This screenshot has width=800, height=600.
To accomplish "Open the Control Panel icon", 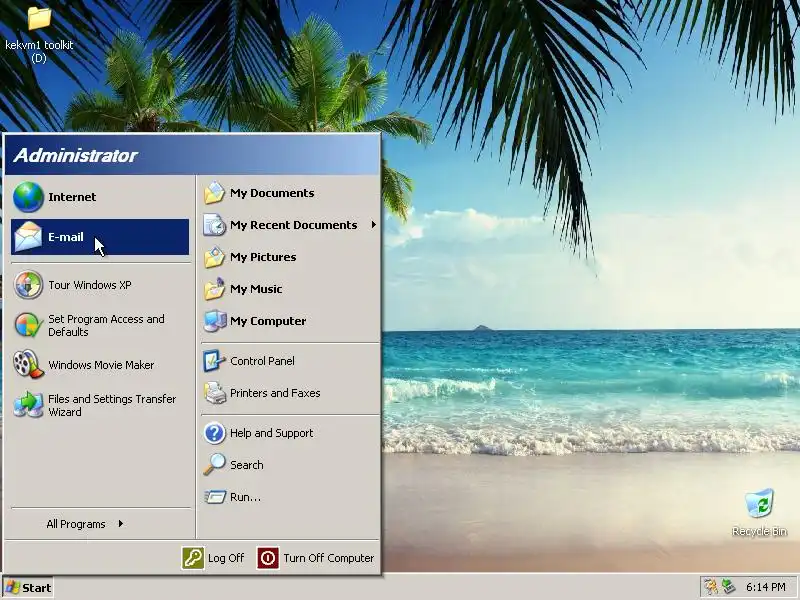I will coord(215,361).
